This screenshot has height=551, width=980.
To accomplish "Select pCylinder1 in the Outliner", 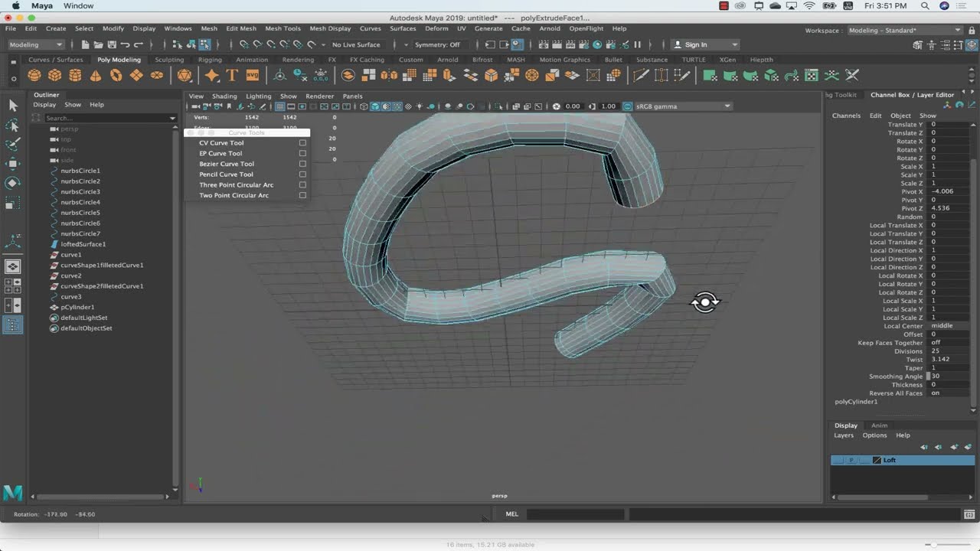I will pyautogui.click(x=77, y=307).
